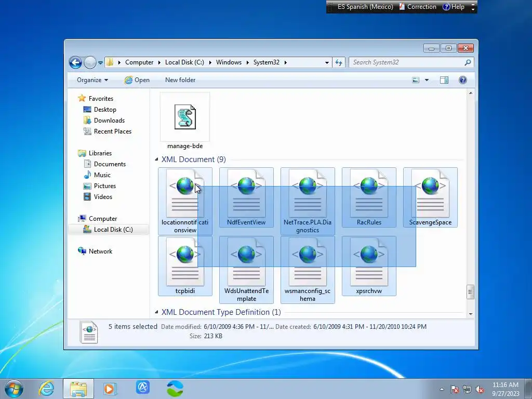The width and height of the screenshot is (532, 399).
Task: Select the tcpbidi XML file
Action: [x=185, y=266]
